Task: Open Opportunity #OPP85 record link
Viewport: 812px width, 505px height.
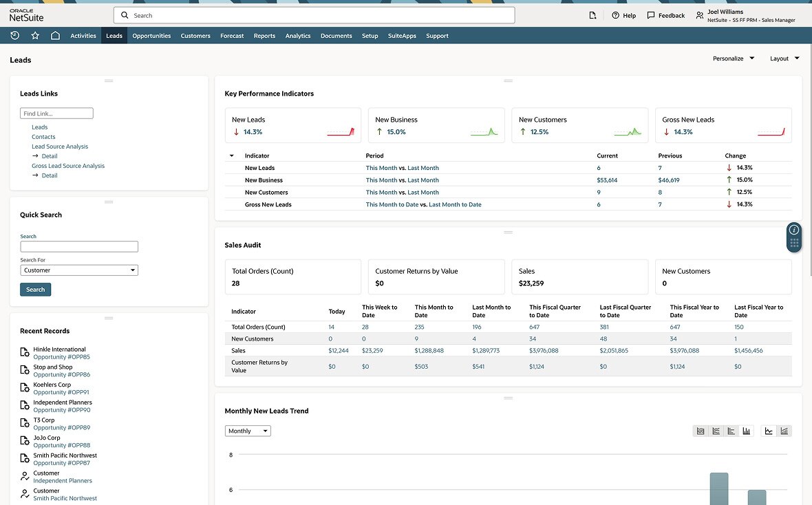Action: [x=61, y=357]
